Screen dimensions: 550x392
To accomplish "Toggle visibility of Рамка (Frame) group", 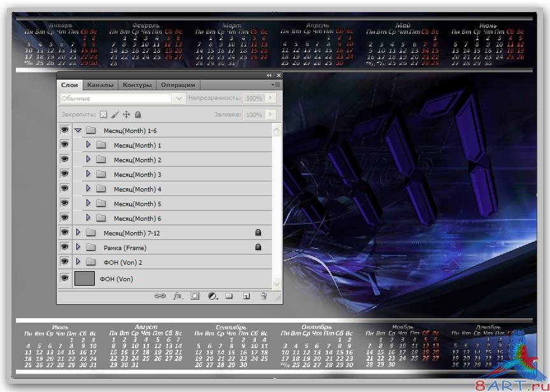I will coord(64,247).
